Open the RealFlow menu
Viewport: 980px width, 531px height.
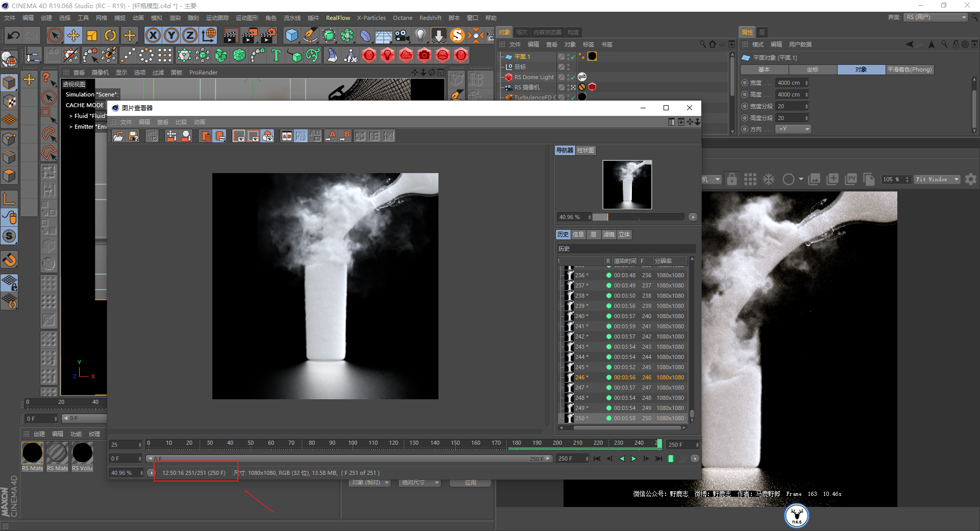(x=338, y=18)
